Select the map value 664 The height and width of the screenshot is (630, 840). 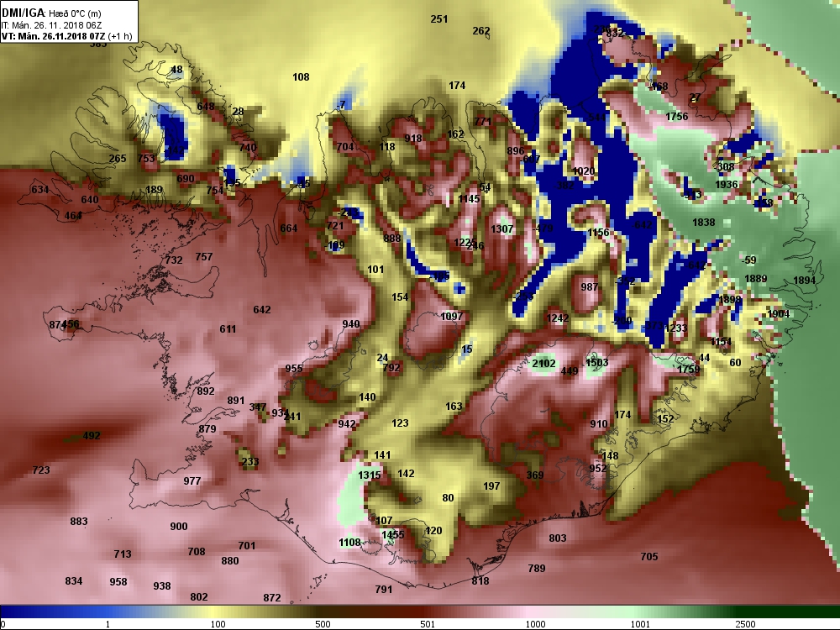288,228
